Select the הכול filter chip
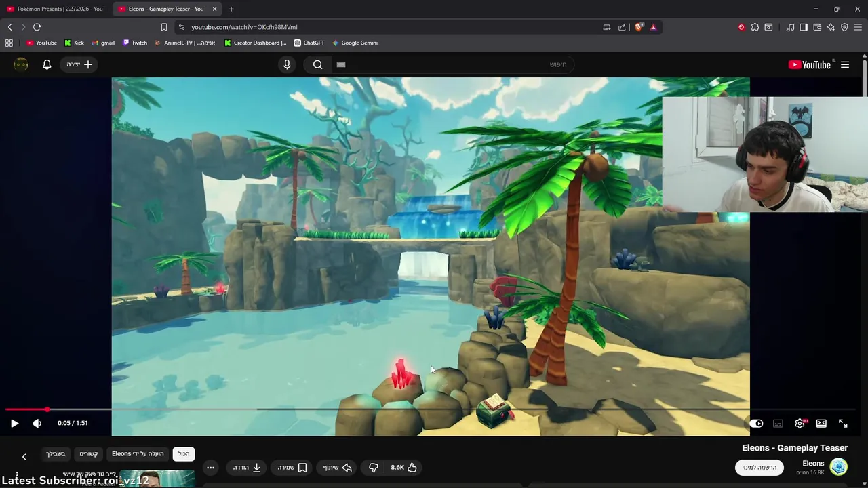The image size is (868, 488). pyautogui.click(x=184, y=453)
